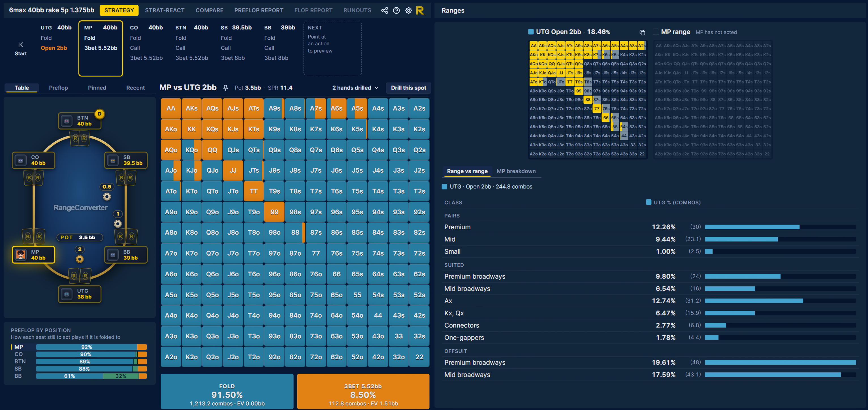The height and width of the screenshot is (410, 868).
Task: Click the BB seat avatar icon
Action: pyautogui.click(x=113, y=255)
